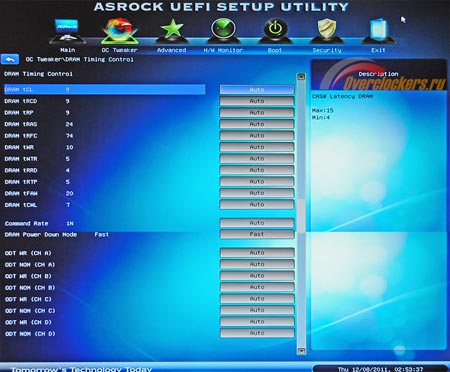Open the DRAM tWR Auto selector
Screen dimensions: 450x372
[257, 147]
